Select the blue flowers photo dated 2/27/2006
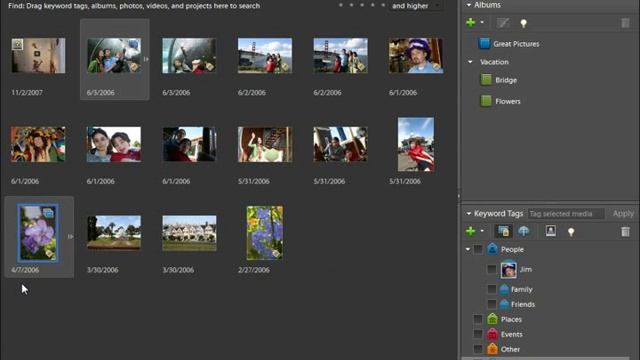640x360 pixels. [264, 233]
